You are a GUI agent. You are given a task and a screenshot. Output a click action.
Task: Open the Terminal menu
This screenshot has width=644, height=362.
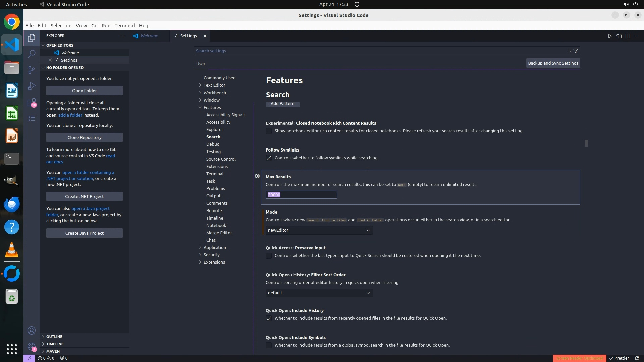point(124,26)
